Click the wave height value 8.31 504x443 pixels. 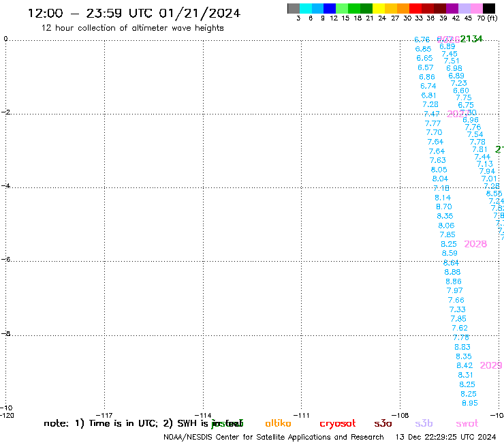[x=465, y=375]
